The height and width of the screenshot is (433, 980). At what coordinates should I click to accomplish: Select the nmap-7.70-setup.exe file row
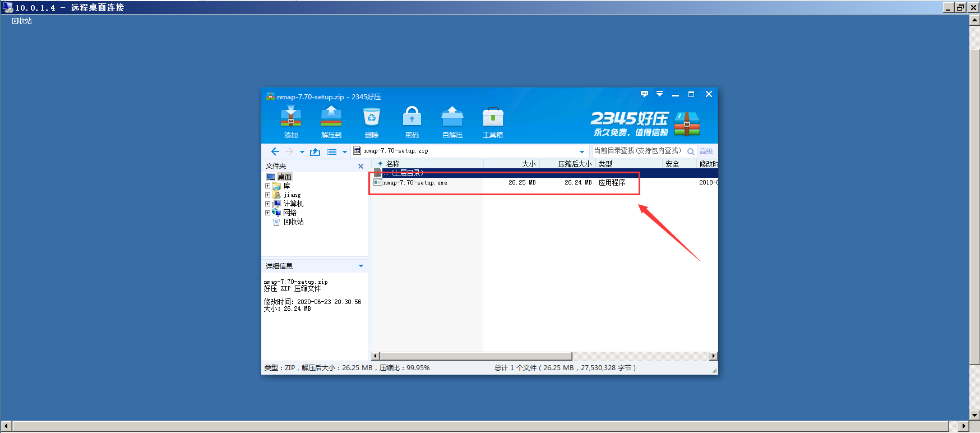point(544,182)
